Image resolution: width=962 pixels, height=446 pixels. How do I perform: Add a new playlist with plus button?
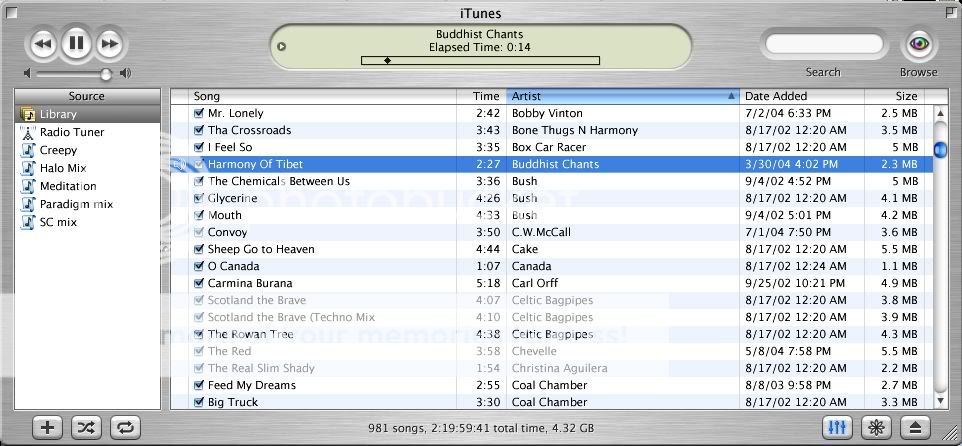(47, 427)
